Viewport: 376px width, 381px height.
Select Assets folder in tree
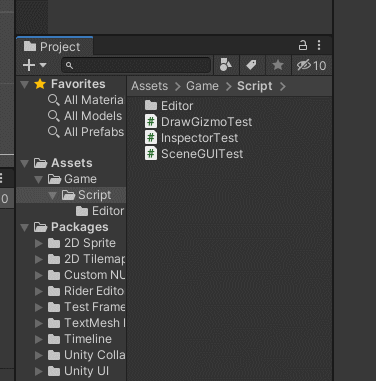63,163
